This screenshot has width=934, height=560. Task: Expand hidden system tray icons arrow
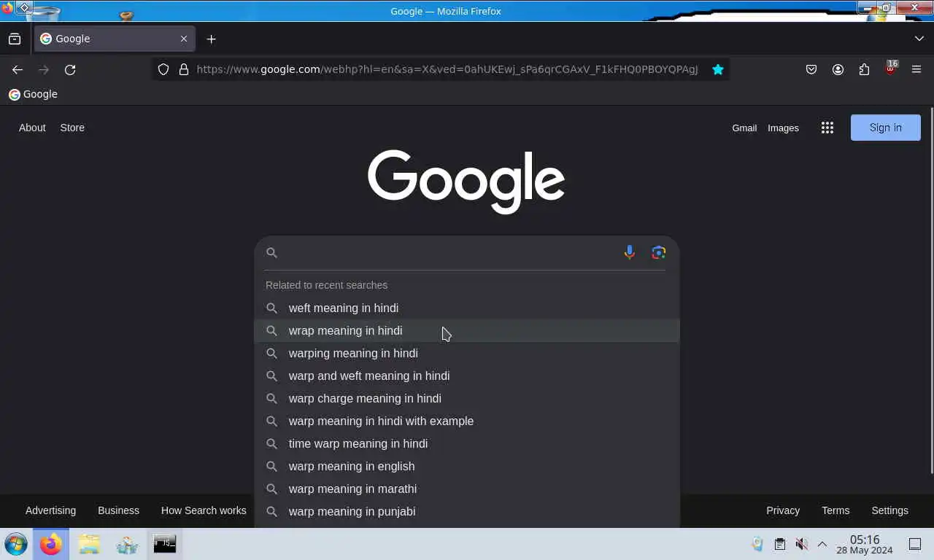[x=822, y=544]
